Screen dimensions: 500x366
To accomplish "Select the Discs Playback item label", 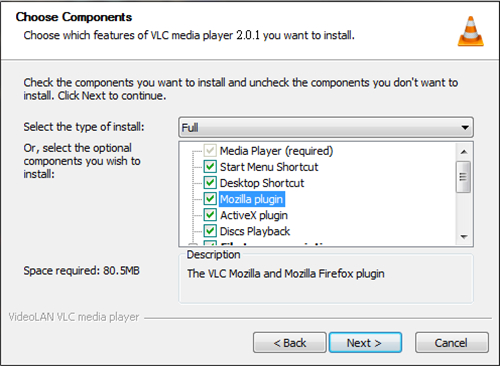I will [255, 231].
